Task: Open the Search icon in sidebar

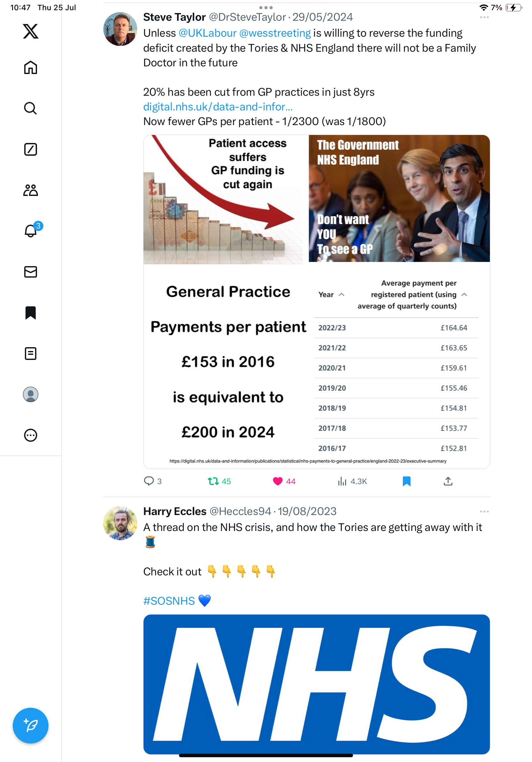Action: tap(31, 108)
